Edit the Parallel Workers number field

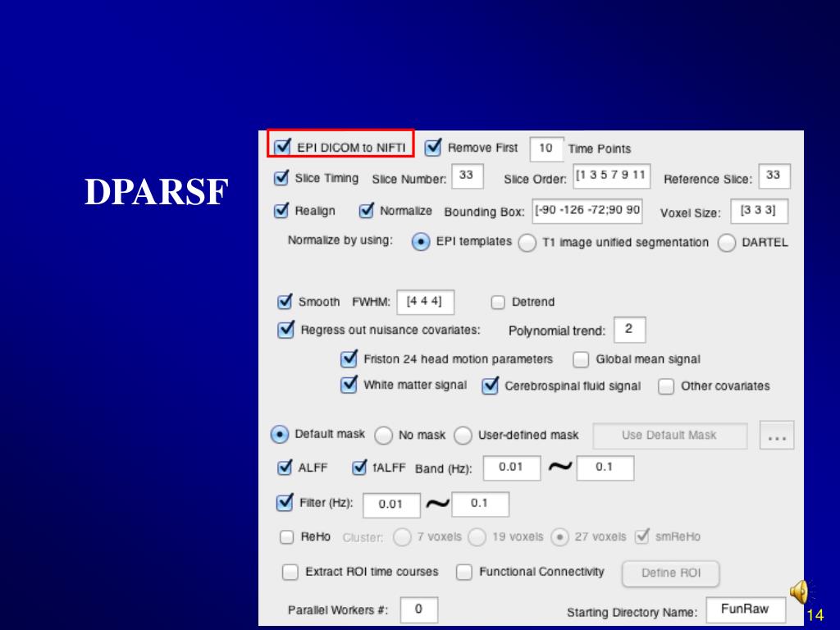pos(419,609)
